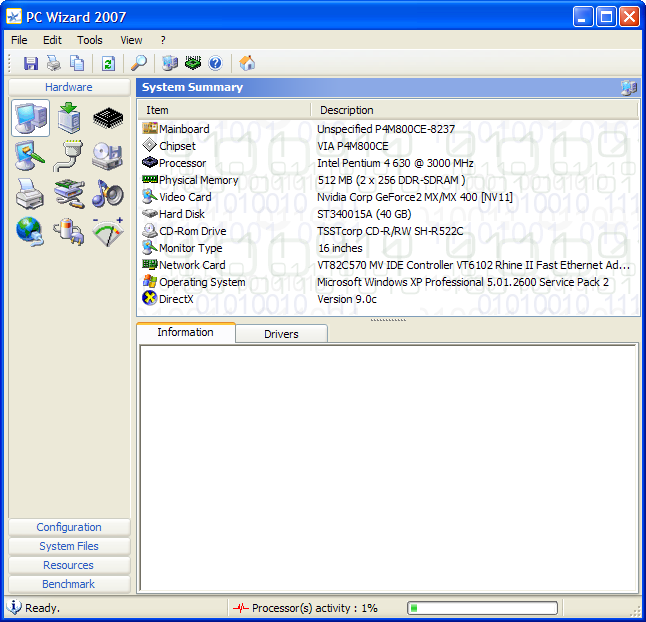
Task: Click the Save report toolbar icon
Action: pyautogui.click(x=31, y=63)
